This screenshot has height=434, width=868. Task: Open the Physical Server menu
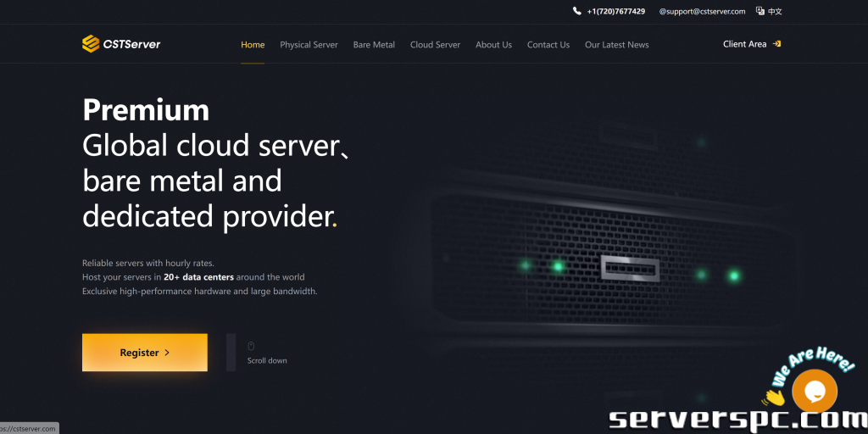pos(309,45)
